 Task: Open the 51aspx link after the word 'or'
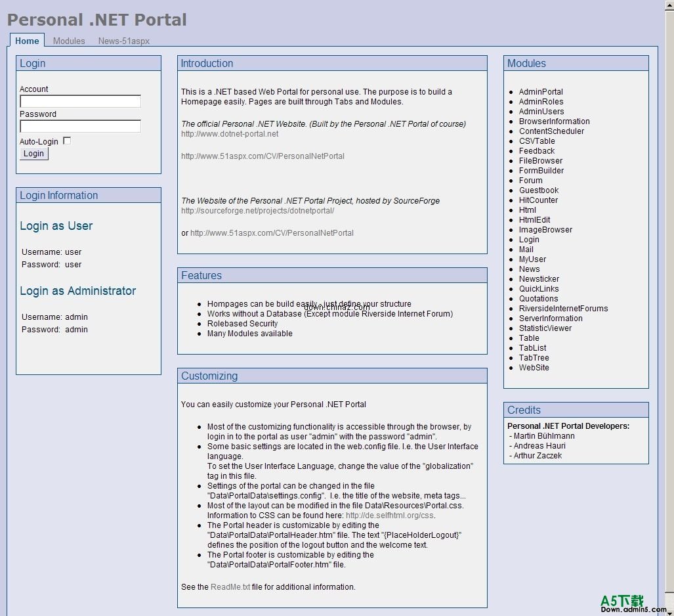[272, 232]
